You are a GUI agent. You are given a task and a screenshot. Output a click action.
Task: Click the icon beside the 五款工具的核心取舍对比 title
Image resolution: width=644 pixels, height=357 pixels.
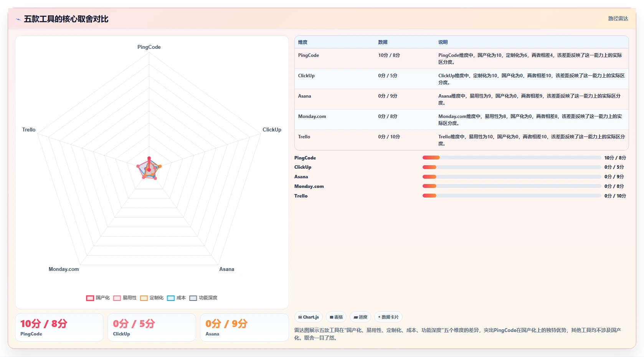point(18,19)
